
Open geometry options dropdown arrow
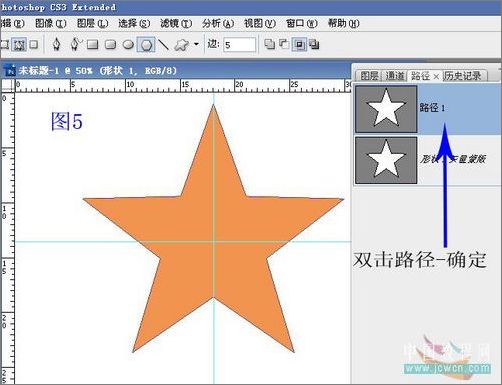[x=196, y=44]
